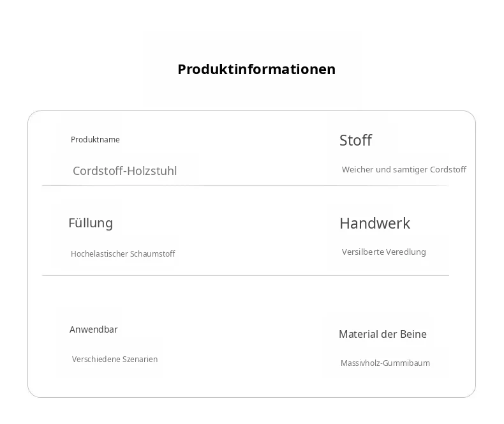Select the Material der Beine label
504x424 pixels.
[383, 334]
